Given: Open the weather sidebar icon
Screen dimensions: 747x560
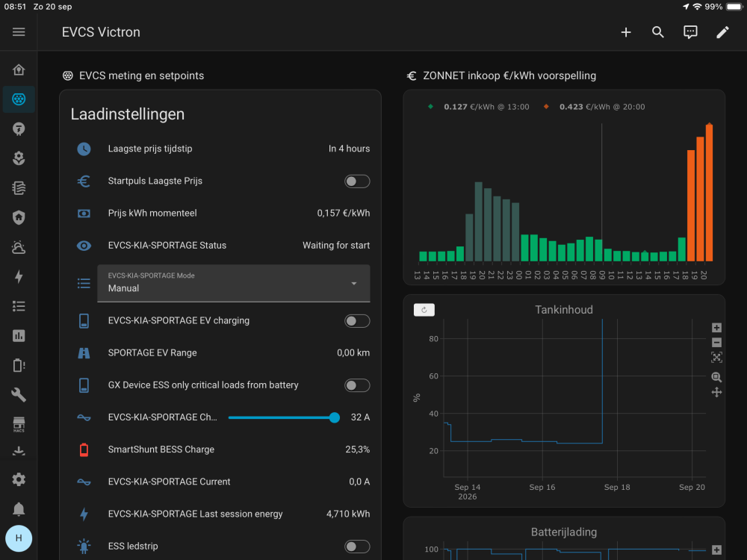Looking at the screenshot, I should (x=19, y=247).
